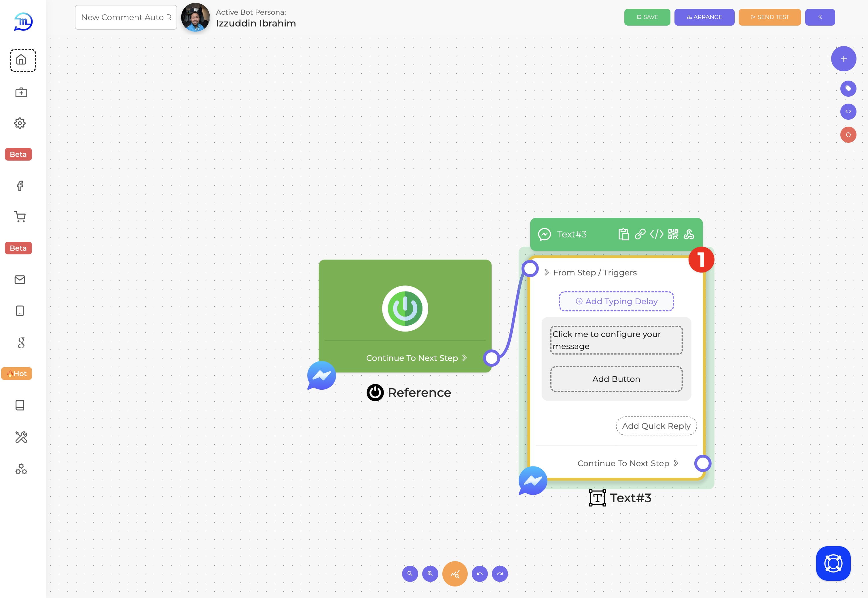Screen dimensions: 868x598
Task: Click the copy icon on Text#3 node
Action: coord(623,234)
